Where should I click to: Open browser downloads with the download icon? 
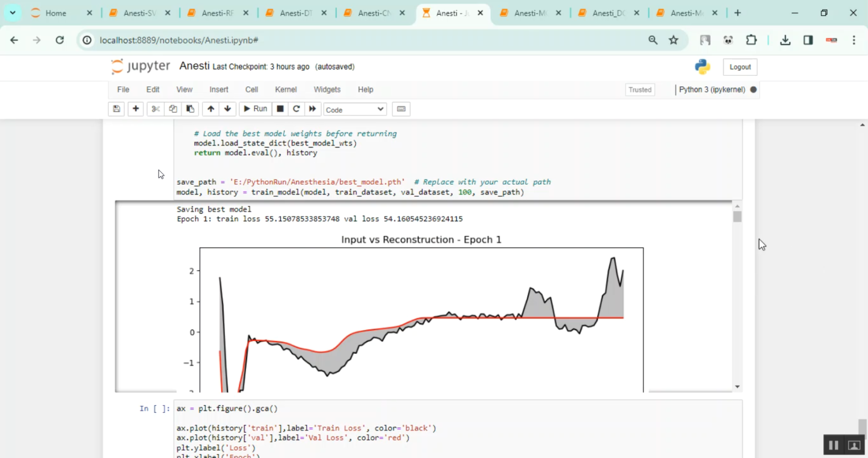pyautogui.click(x=785, y=40)
